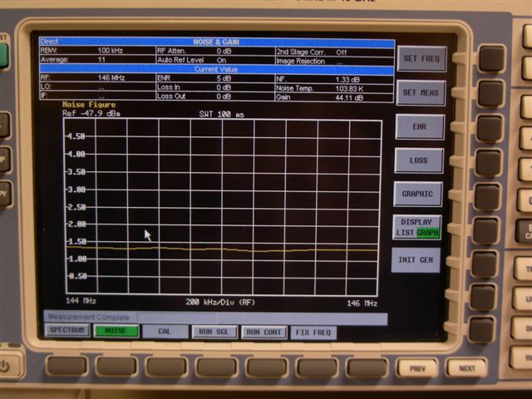This screenshot has width=532, height=399.
Task: Click the hardware key below SPECTRUM
Action: tap(67, 366)
